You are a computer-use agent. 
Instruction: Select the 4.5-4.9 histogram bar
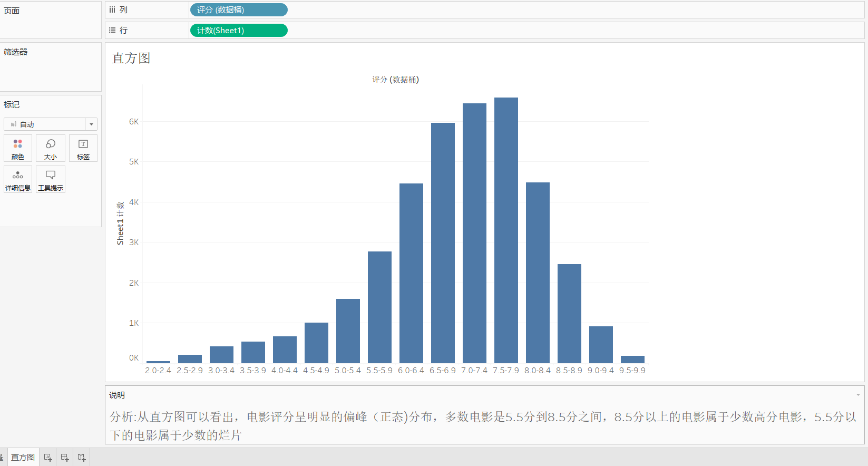click(x=316, y=343)
